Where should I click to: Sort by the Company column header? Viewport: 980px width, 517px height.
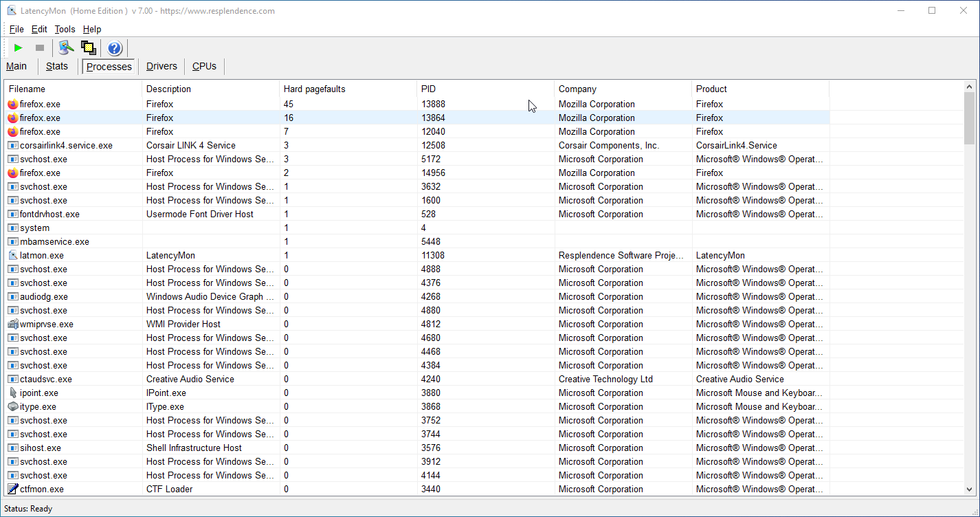point(623,89)
